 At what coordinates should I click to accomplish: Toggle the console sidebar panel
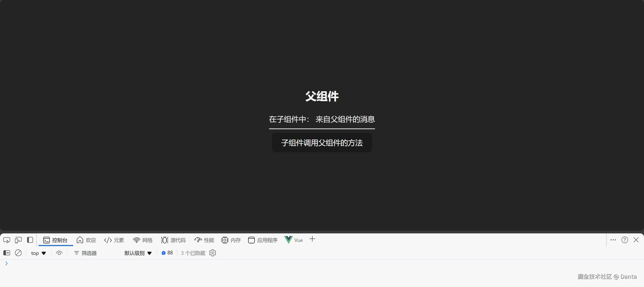6,253
